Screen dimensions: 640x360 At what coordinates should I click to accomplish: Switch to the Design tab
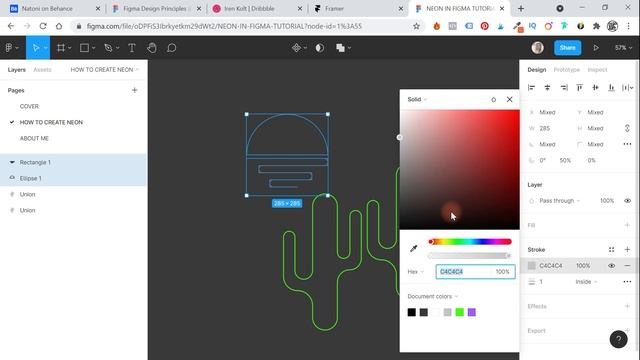pos(537,70)
